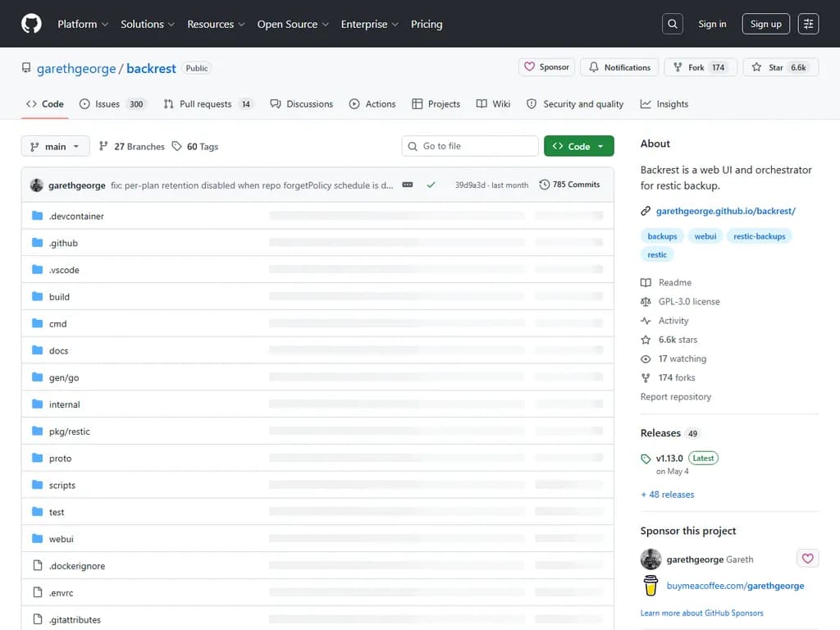Click the eye icon beside 17 watching
Image resolution: width=840 pixels, height=630 pixels.
(646, 358)
